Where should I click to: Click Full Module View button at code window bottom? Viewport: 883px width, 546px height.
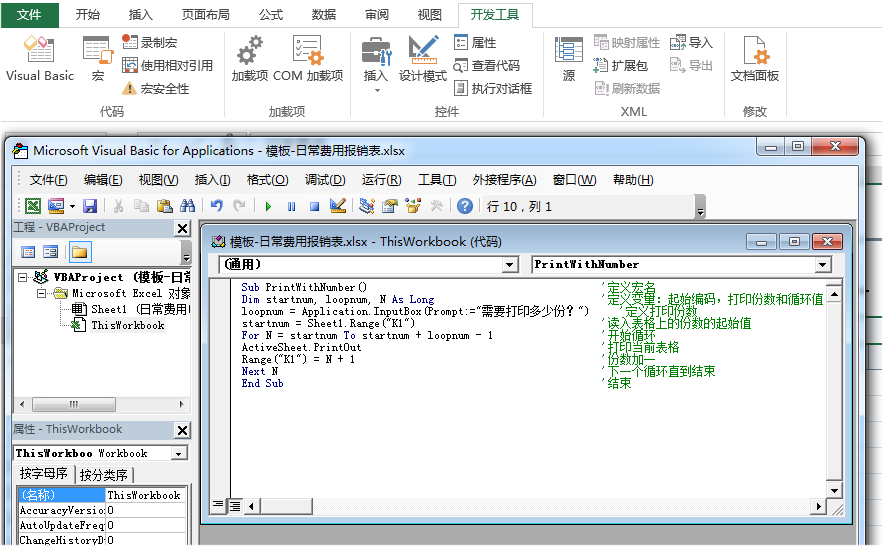click(x=235, y=506)
